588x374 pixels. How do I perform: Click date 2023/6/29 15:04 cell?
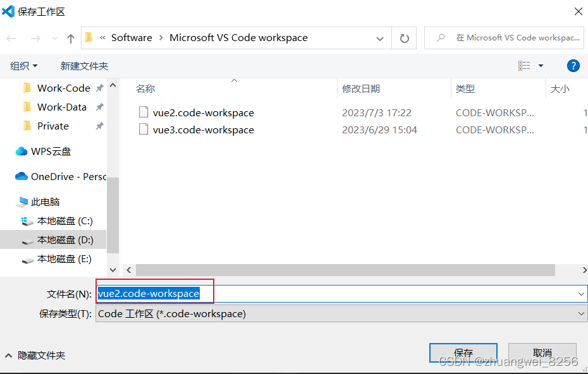point(379,130)
